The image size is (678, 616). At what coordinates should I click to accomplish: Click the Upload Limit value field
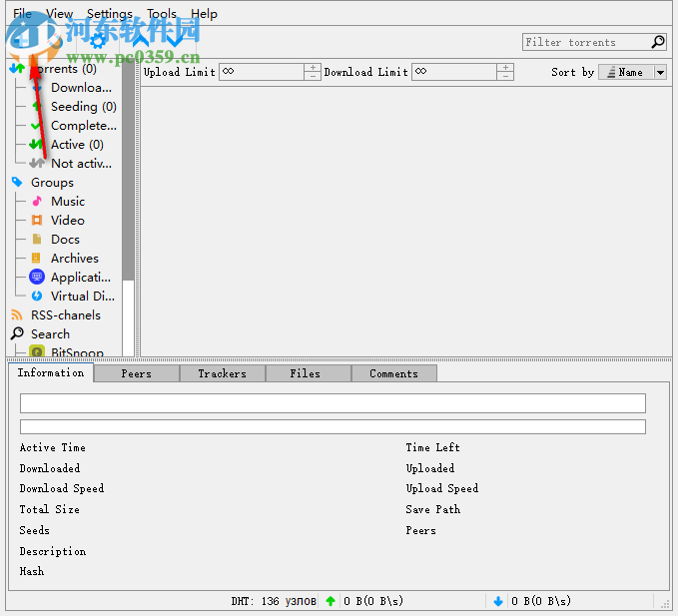tap(262, 72)
